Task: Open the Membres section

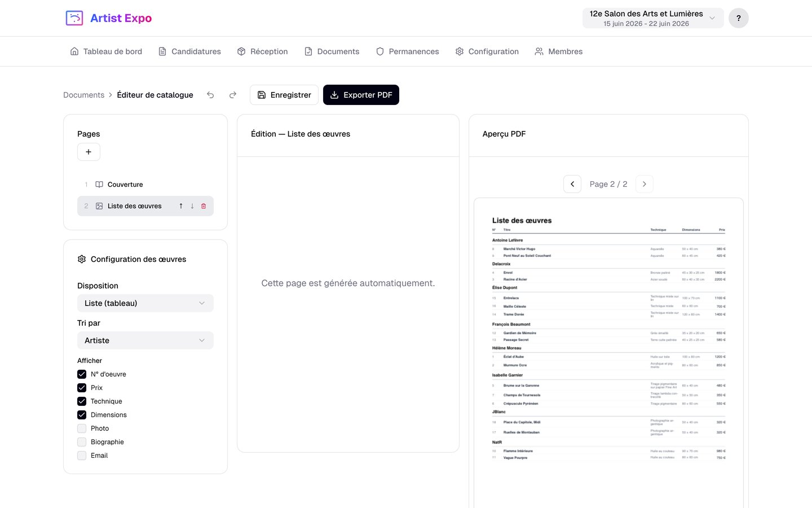Action: pyautogui.click(x=559, y=51)
